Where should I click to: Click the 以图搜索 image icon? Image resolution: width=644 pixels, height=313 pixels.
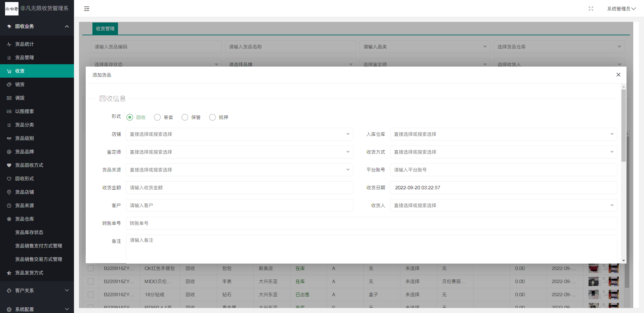click(9, 112)
